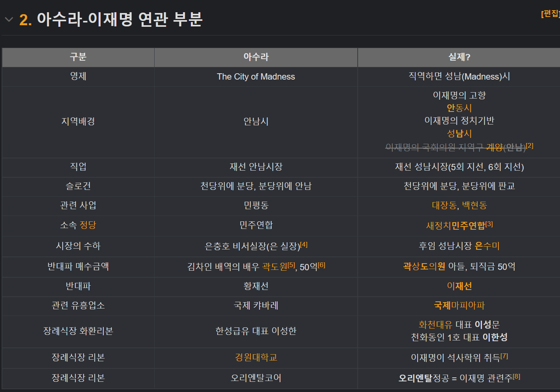Open footnote [7] after 석사학위 취득

tap(504, 356)
